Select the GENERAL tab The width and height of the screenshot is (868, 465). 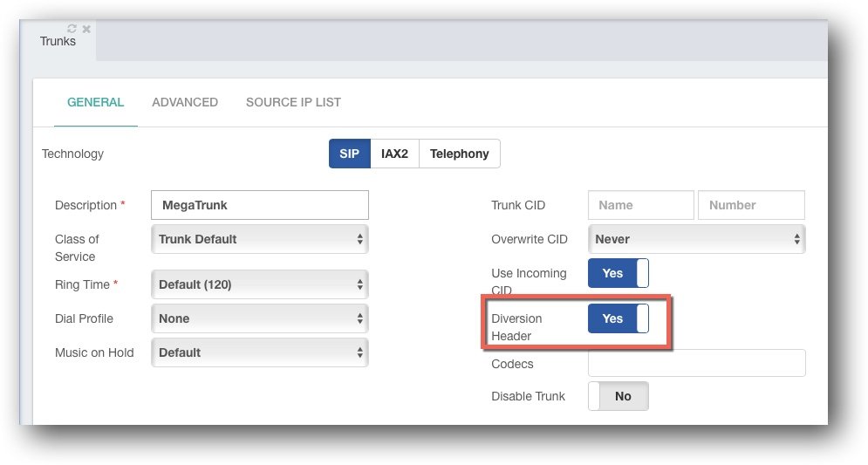point(95,102)
